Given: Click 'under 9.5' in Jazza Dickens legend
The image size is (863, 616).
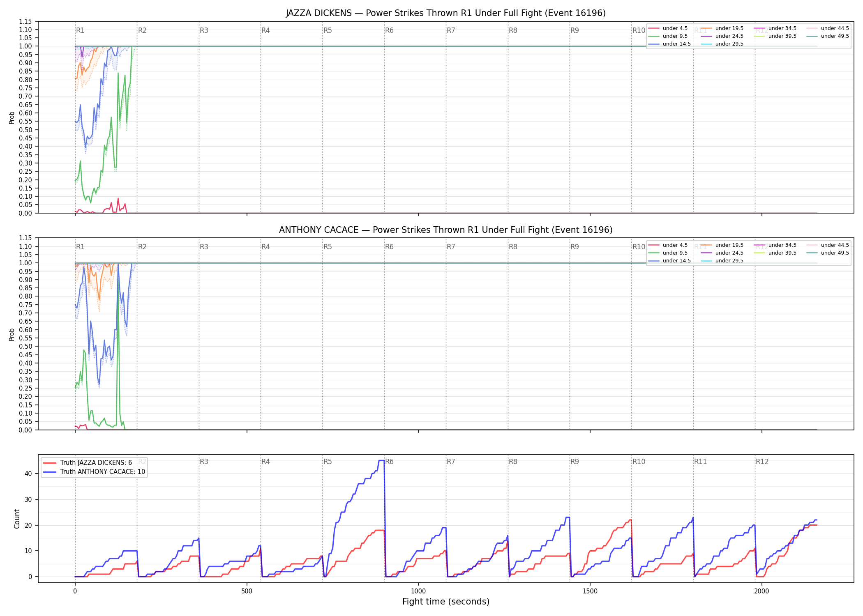Looking at the screenshot, I should (x=675, y=36).
